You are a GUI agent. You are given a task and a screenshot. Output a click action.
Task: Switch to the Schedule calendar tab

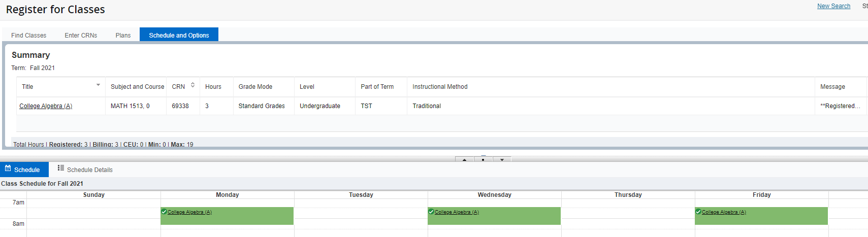(x=24, y=170)
